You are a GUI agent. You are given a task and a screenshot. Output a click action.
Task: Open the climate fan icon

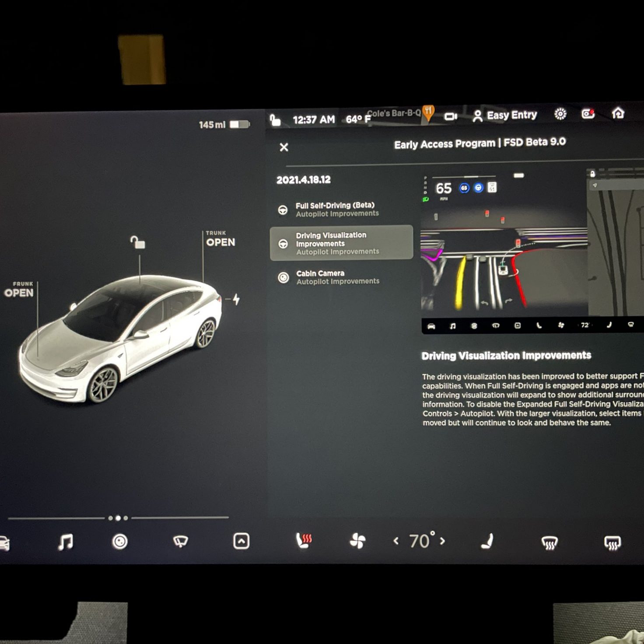click(x=357, y=541)
